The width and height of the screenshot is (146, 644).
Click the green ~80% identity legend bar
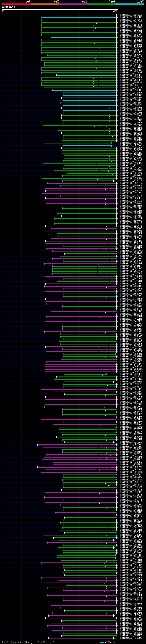point(101,4)
